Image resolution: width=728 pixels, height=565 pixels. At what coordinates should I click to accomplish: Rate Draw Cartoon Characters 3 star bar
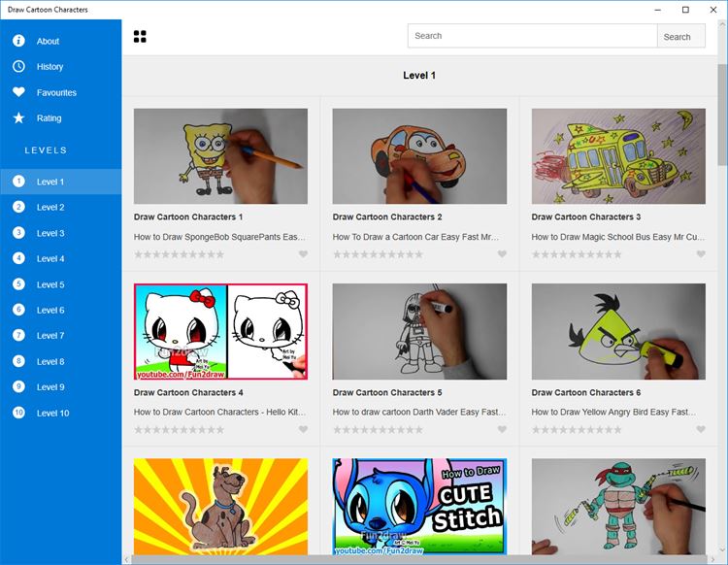point(577,254)
